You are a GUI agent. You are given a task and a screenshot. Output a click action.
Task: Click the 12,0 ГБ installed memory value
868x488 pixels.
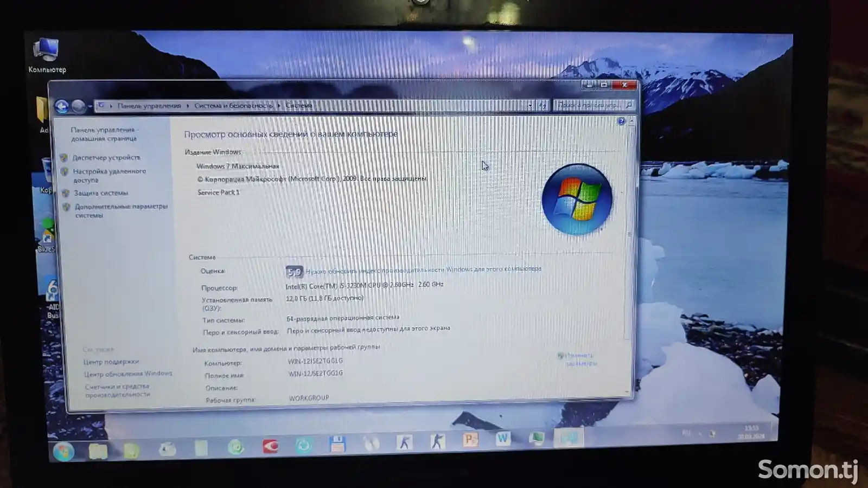point(324,299)
